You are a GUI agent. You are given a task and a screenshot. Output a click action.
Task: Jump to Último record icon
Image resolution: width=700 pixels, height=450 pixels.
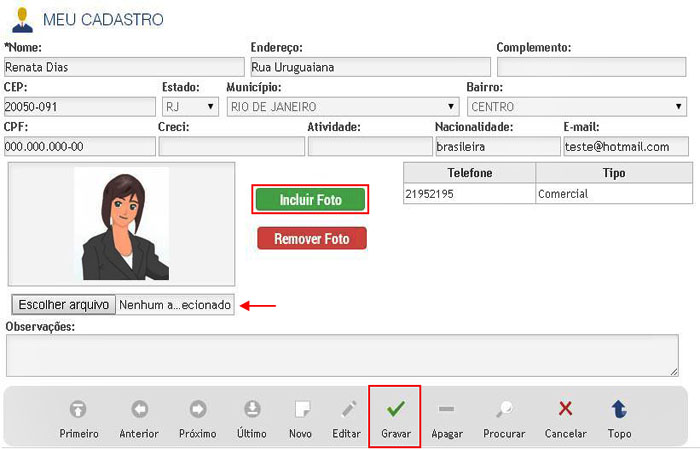click(x=253, y=409)
